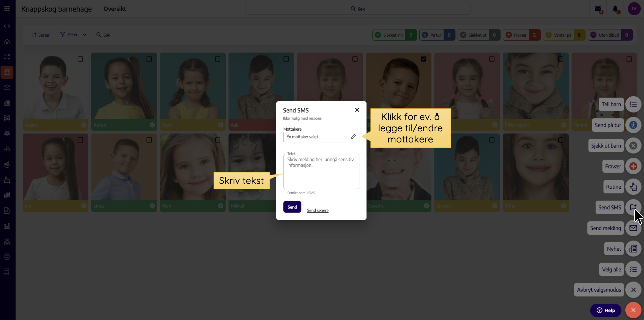Screen dimensions: 644x320
Task: Toggle the sidebar collapse arrows icon
Action: [x=7, y=26]
